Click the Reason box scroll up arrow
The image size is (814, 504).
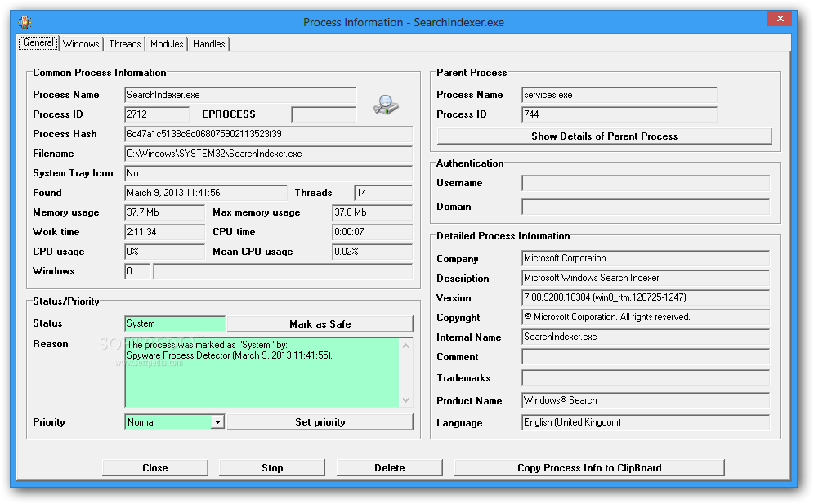tap(406, 346)
